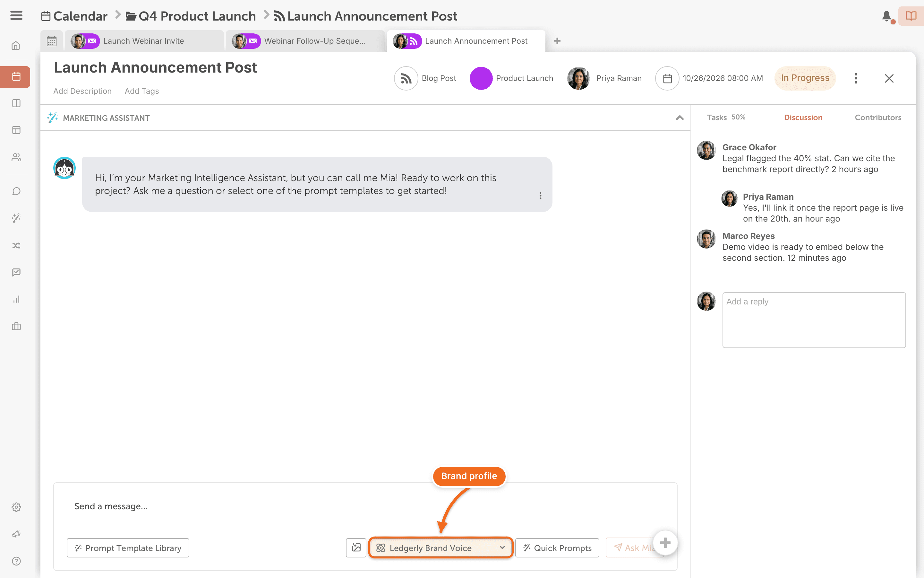Click the Calendar breadcrumb
The image size is (924, 578).
coord(74,16)
